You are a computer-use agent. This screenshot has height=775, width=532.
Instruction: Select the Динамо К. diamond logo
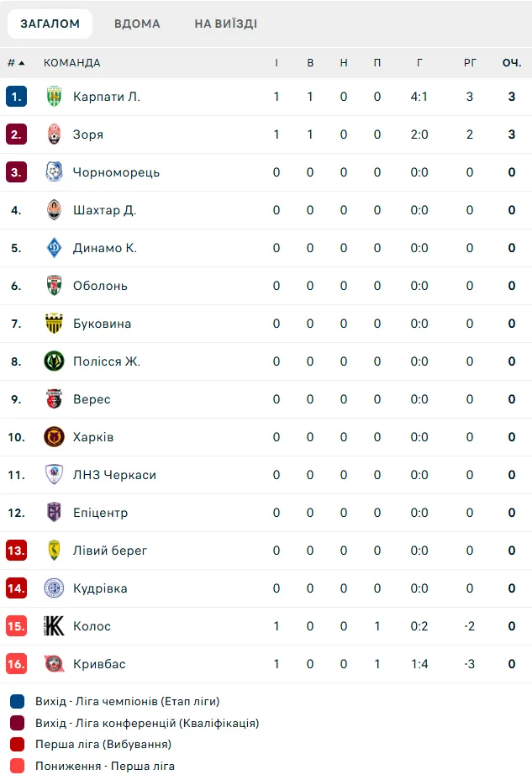click(x=54, y=248)
